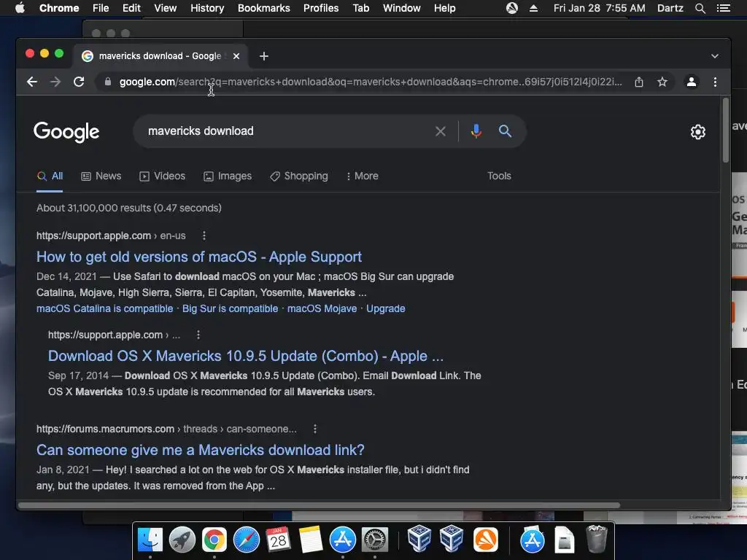Expand the tab search chevron

(x=715, y=56)
